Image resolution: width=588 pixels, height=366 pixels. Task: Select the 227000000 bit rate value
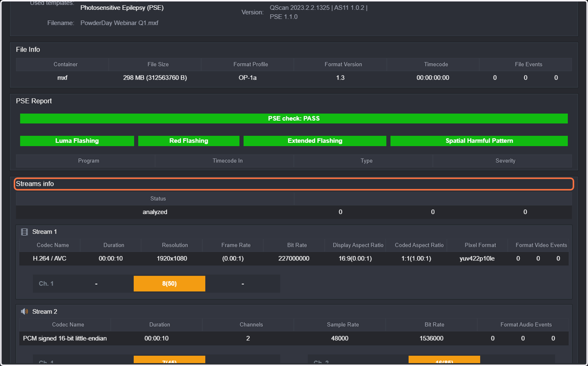pyautogui.click(x=294, y=259)
